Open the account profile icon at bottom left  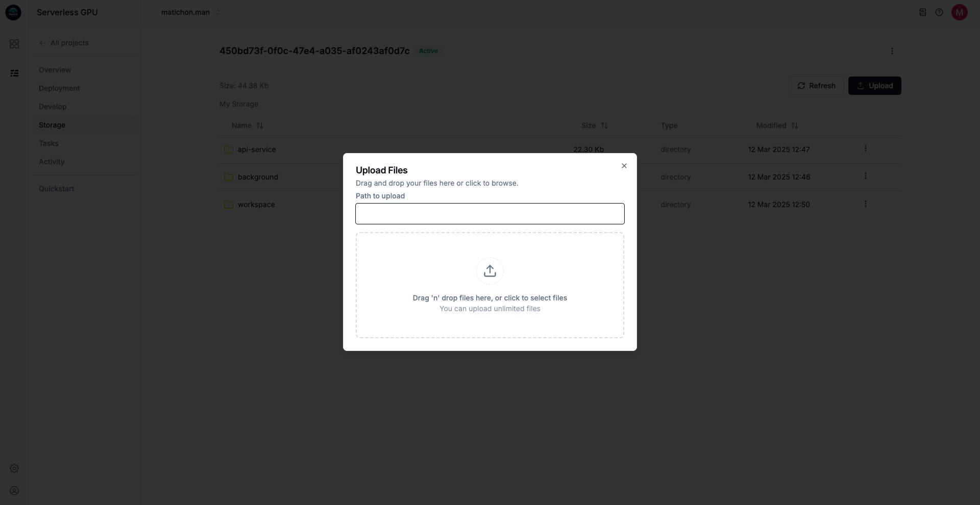[14, 491]
